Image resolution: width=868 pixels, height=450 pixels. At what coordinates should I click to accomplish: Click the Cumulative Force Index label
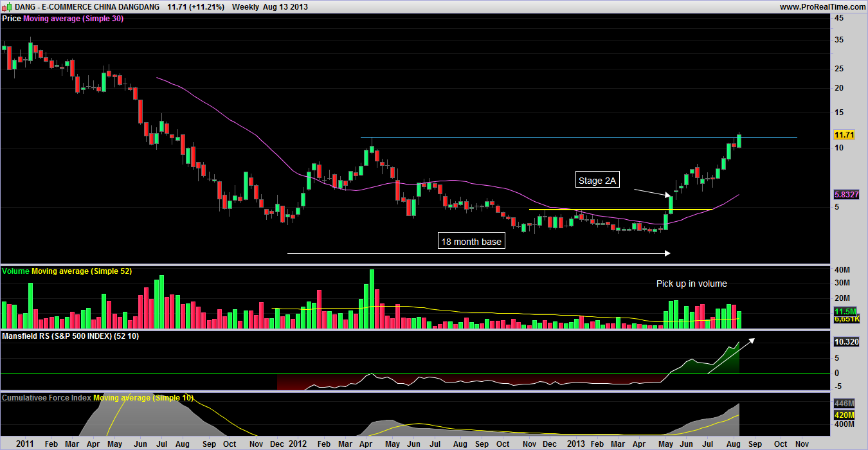point(46,399)
